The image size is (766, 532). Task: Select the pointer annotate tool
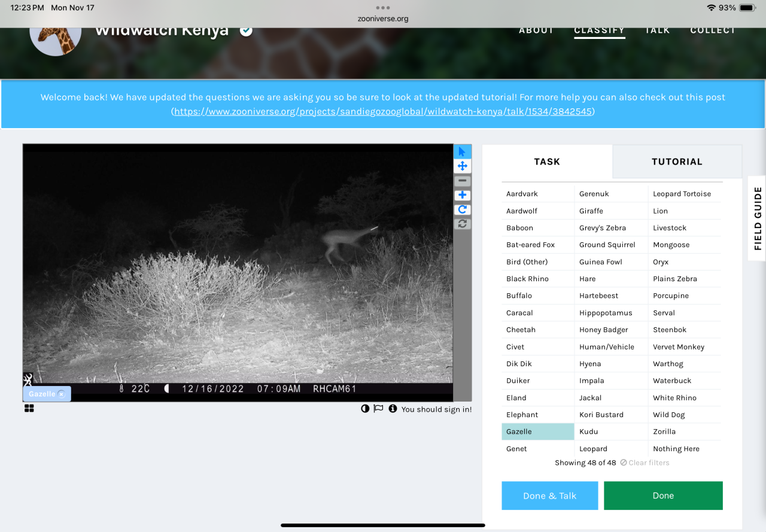point(462,152)
